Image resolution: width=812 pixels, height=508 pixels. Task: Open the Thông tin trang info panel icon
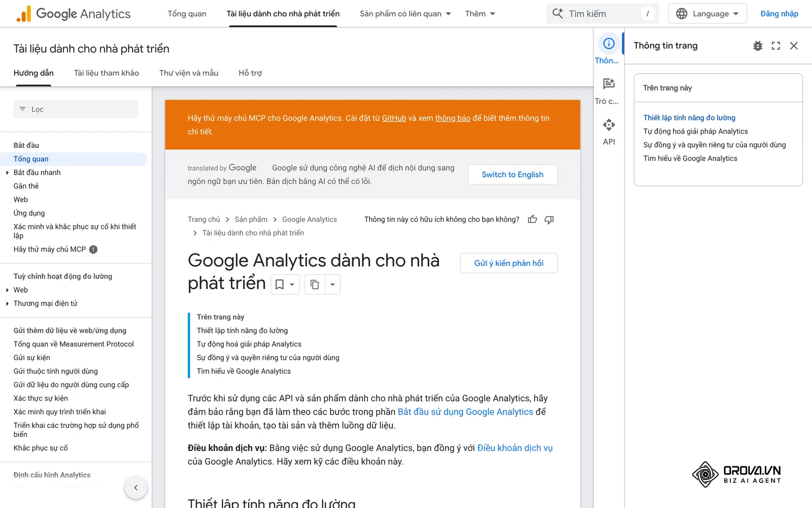(608, 44)
